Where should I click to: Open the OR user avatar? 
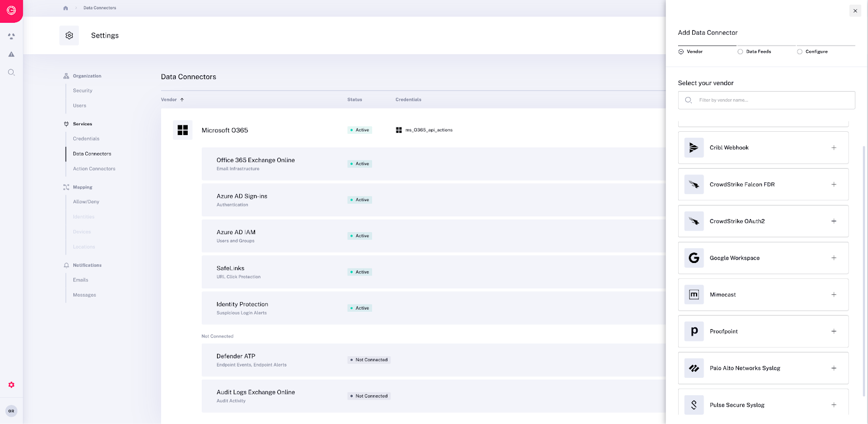(x=11, y=411)
